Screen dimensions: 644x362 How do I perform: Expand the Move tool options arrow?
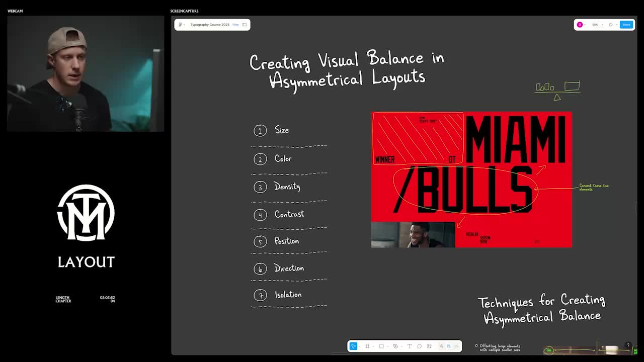[360, 346]
